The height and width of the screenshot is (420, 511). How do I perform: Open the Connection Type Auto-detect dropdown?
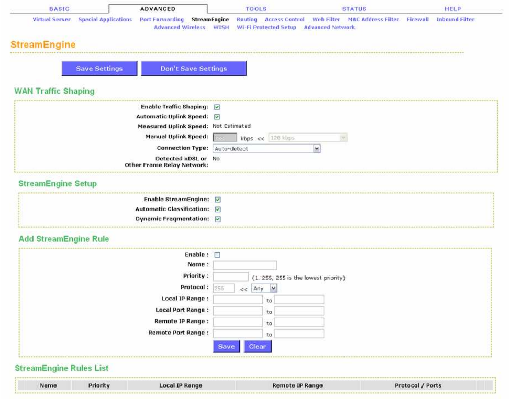coord(266,149)
